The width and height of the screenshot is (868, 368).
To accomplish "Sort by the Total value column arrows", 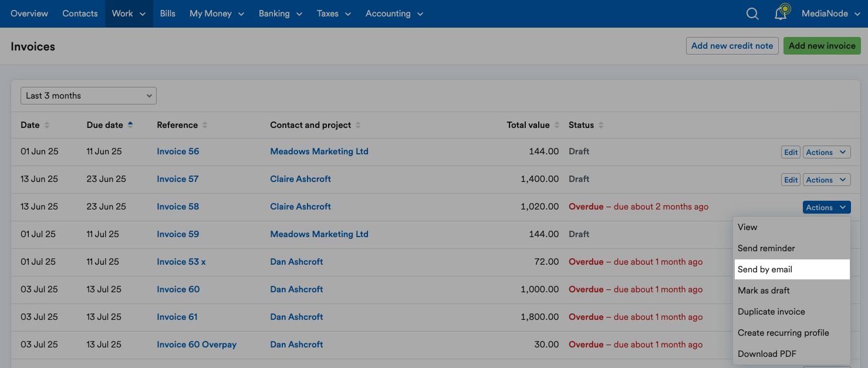I will click(557, 125).
